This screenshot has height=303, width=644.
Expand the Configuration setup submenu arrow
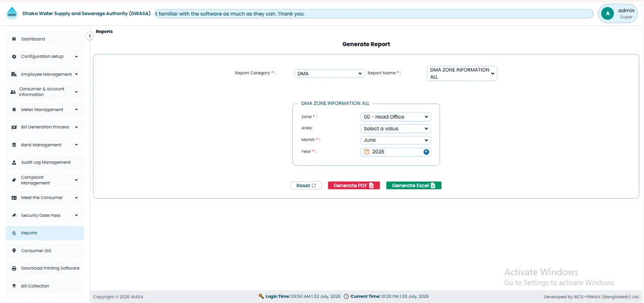point(76,57)
